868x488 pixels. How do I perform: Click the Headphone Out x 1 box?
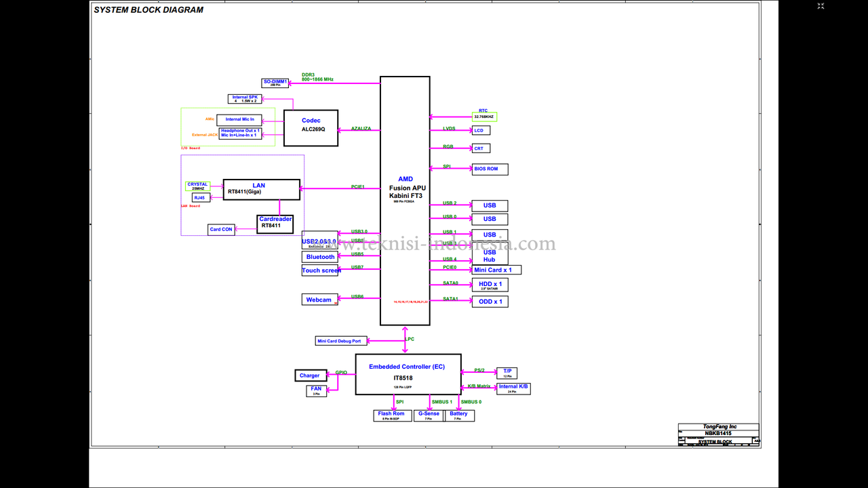(240, 133)
